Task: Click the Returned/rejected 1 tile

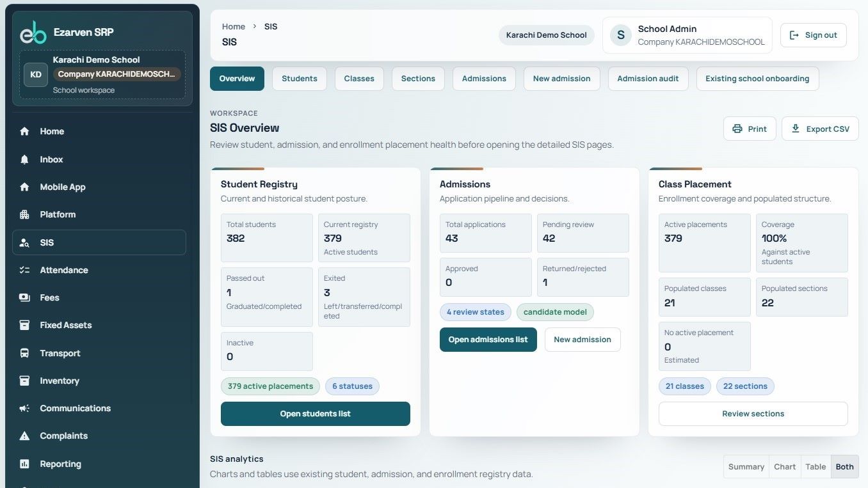Action: click(583, 277)
